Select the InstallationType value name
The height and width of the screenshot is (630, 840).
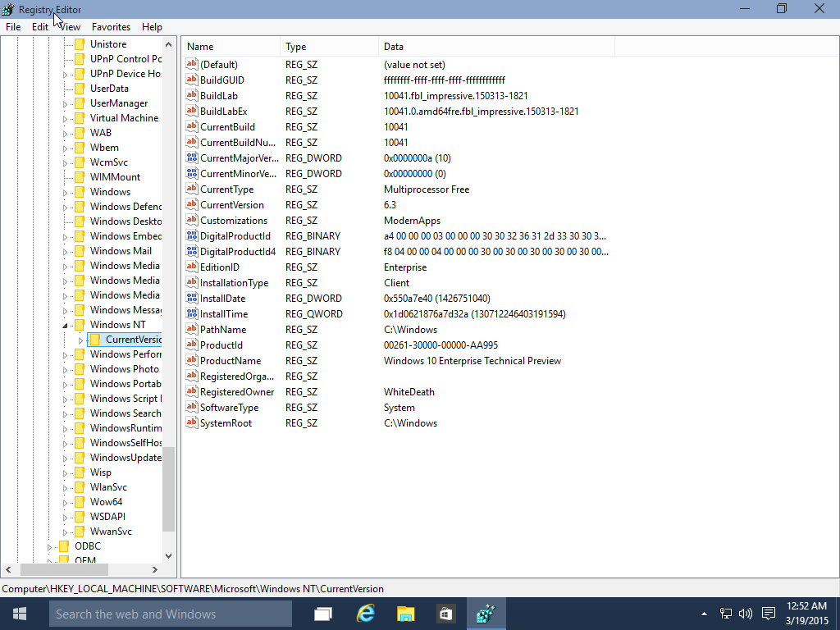click(234, 283)
